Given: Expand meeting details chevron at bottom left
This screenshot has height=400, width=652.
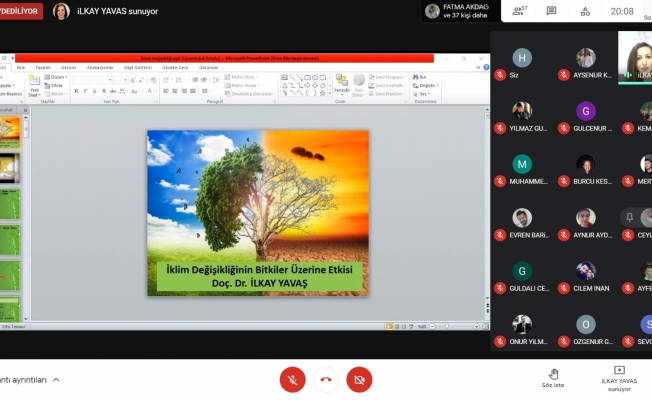Looking at the screenshot, I should [x=56, y=380].
